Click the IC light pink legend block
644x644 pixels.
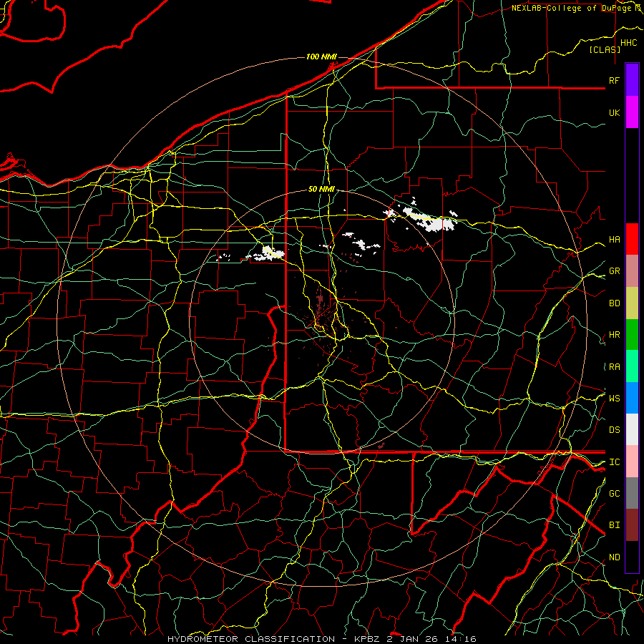pyautogui.click(x=632, y=462)
